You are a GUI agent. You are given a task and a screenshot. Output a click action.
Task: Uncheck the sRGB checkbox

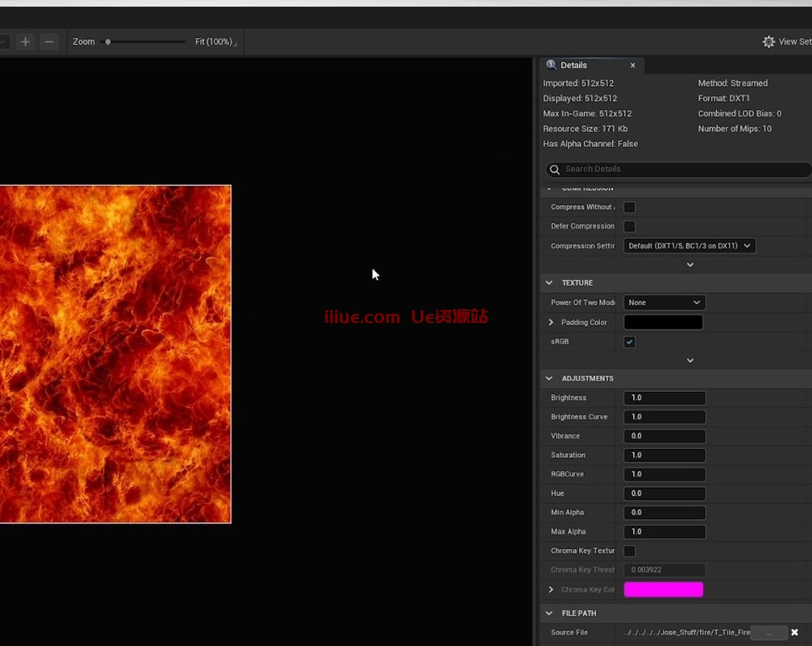click(x=629, y=342)
